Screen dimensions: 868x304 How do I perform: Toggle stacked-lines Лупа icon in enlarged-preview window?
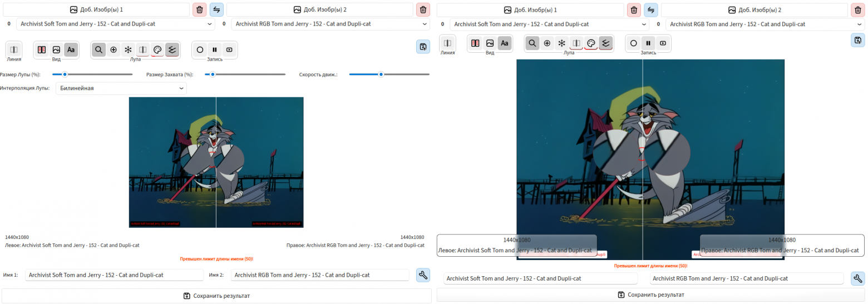[606, 43]
